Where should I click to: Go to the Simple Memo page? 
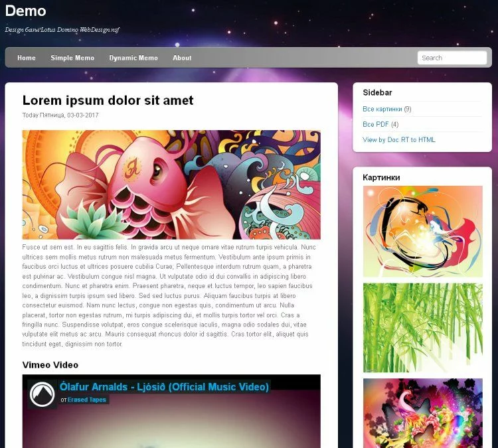(x=72, y=58)
